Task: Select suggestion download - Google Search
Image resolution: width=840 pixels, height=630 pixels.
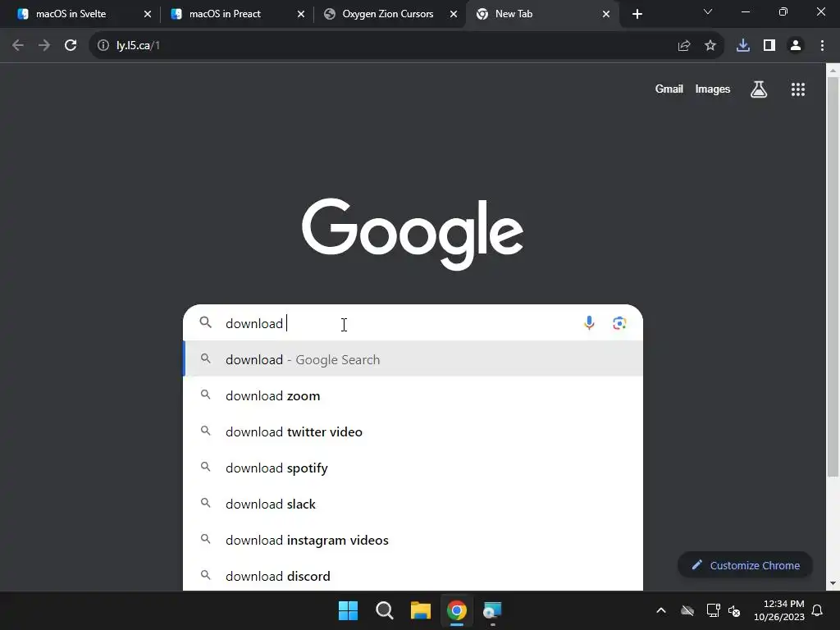Action: [413, 359]
